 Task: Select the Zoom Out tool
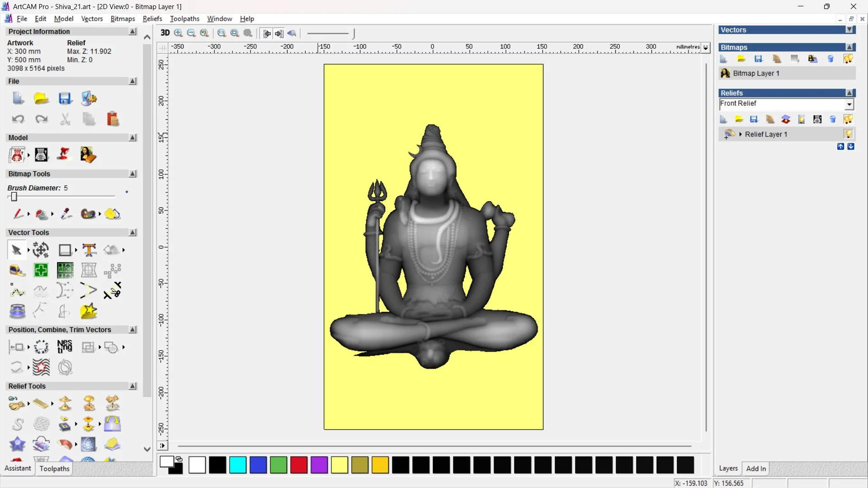[x=191, y=33]
